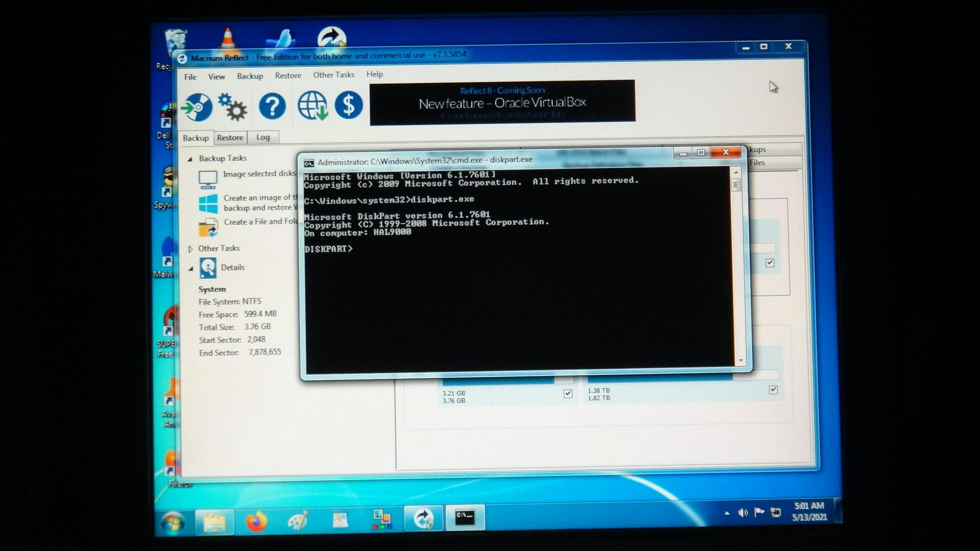Click the Details disk magnifier icon
The height and width of the screenshot is (551, 980).
pos(208,268)
